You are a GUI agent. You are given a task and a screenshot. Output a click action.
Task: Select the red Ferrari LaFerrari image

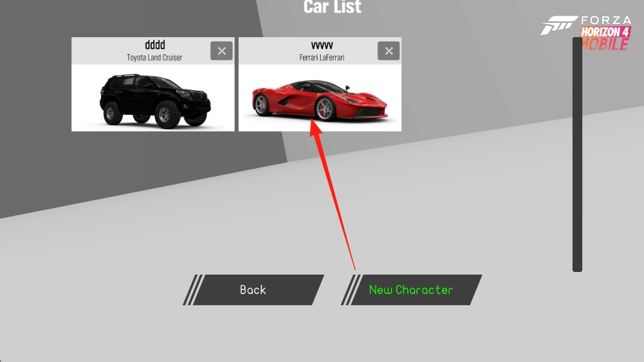(319, 100)
